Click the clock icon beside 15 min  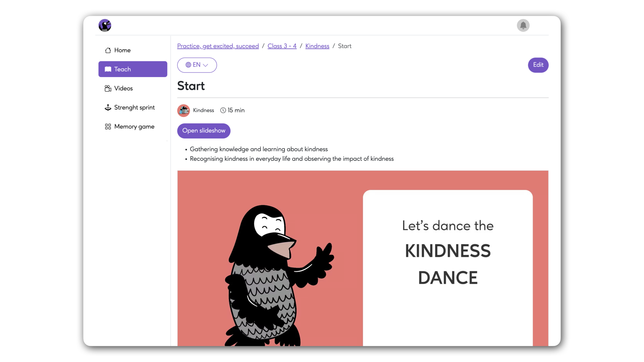[x=223, y=110]
